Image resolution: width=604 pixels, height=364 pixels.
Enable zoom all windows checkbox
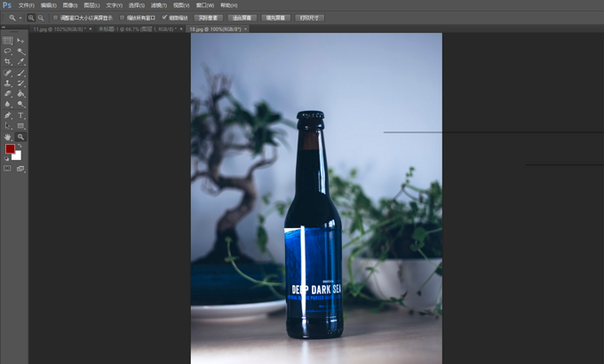tap(122, 18)
